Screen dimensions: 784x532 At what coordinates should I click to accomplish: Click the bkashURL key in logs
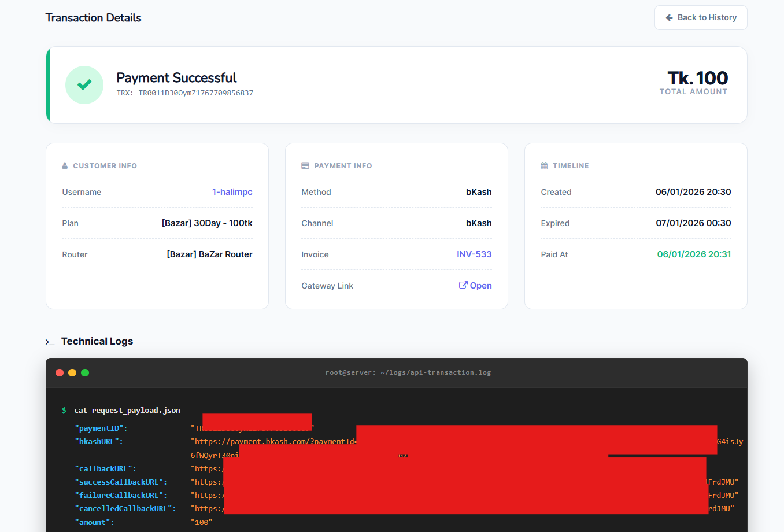tap(99, 442)
